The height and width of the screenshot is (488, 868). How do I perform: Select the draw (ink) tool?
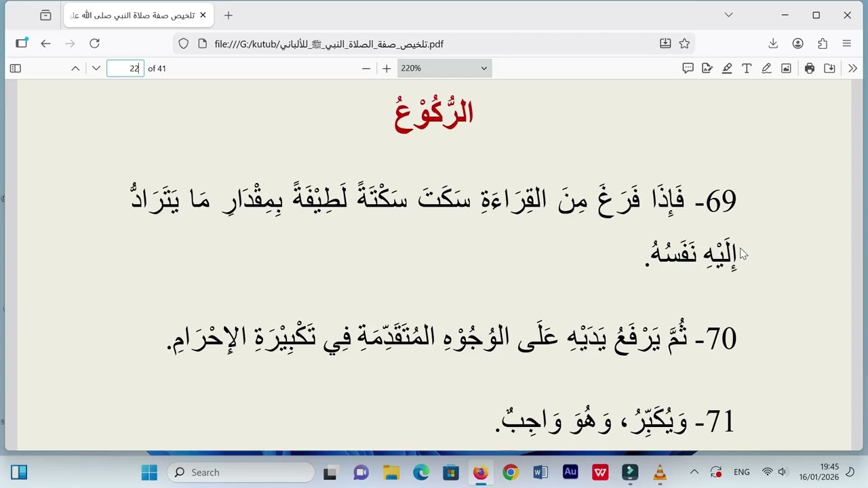point(766,68)
